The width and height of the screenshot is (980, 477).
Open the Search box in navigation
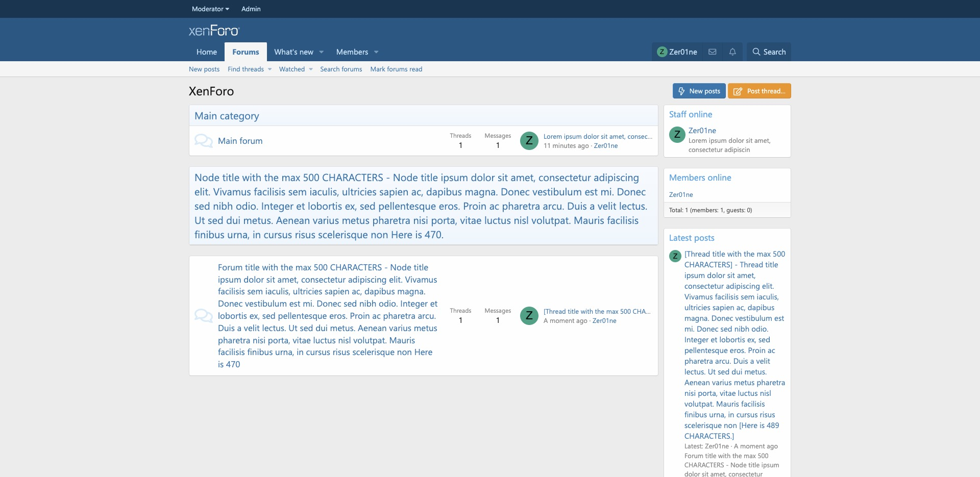[x=769, y=52]
